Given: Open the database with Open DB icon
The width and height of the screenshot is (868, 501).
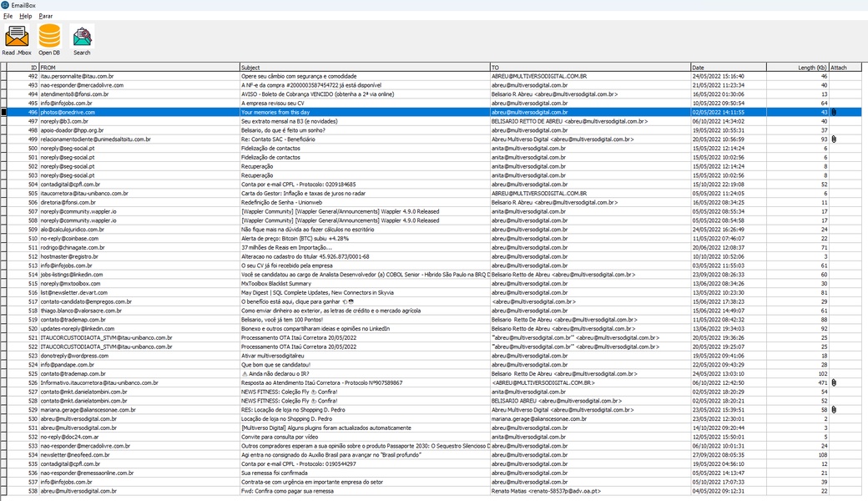Looking at the screenshot, I should coord(49,37).
